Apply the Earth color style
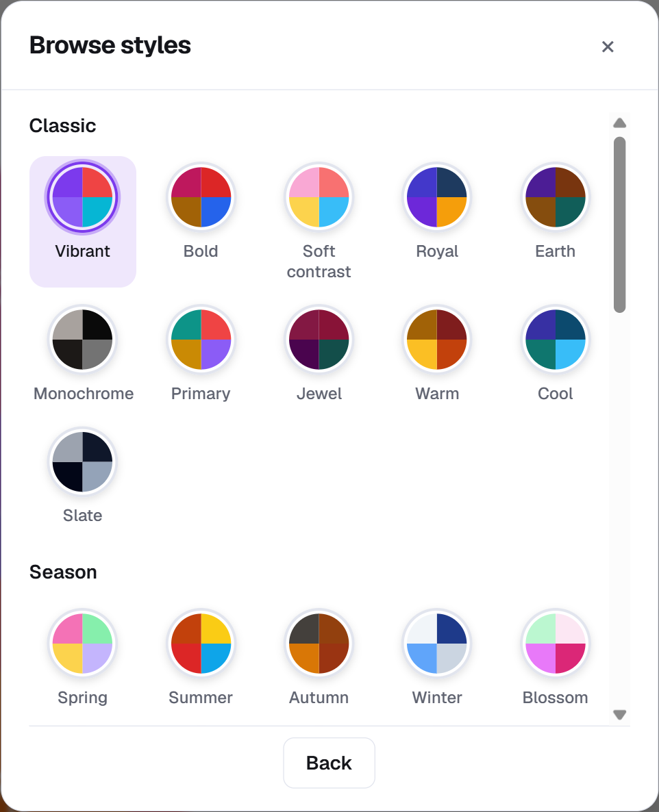The image size is (659, 812). coord(556,197)
